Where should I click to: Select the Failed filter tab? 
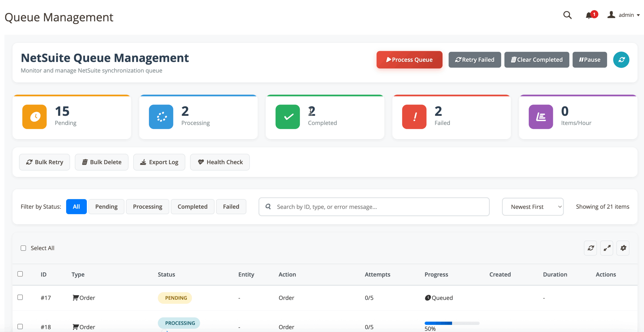click(231, 207)
